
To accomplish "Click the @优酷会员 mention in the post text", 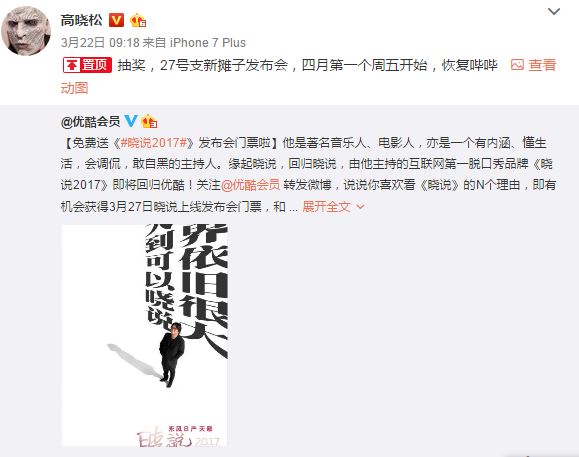I will click(250, 185).
